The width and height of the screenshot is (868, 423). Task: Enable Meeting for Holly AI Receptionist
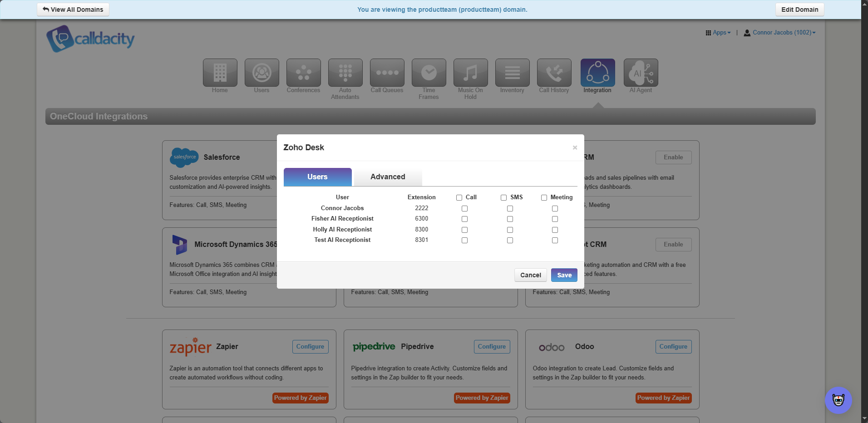(x=555, y=230)
